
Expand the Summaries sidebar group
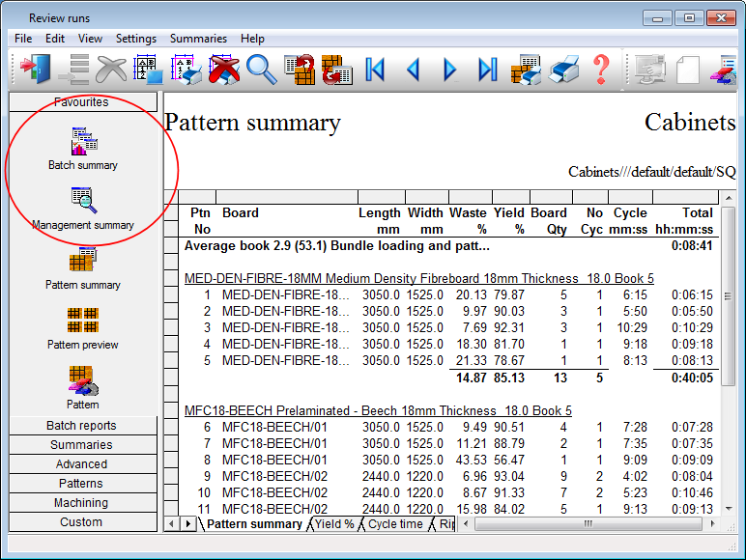[83, 444]
